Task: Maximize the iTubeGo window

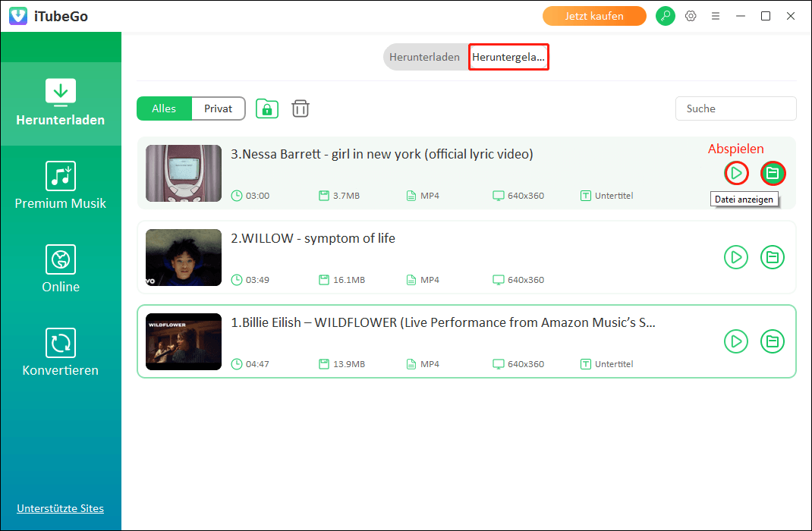Action: [766, 16]
